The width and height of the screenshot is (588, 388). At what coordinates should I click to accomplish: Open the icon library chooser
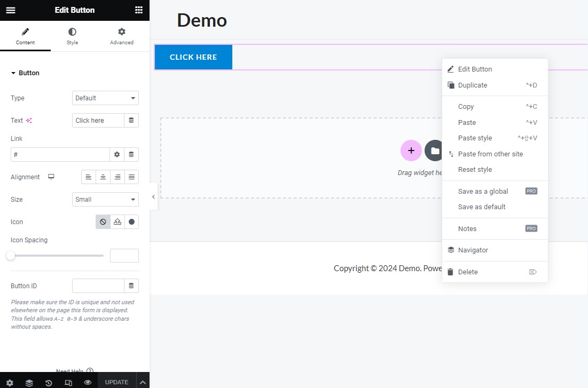pyautogui.click(x=131, y=222)
